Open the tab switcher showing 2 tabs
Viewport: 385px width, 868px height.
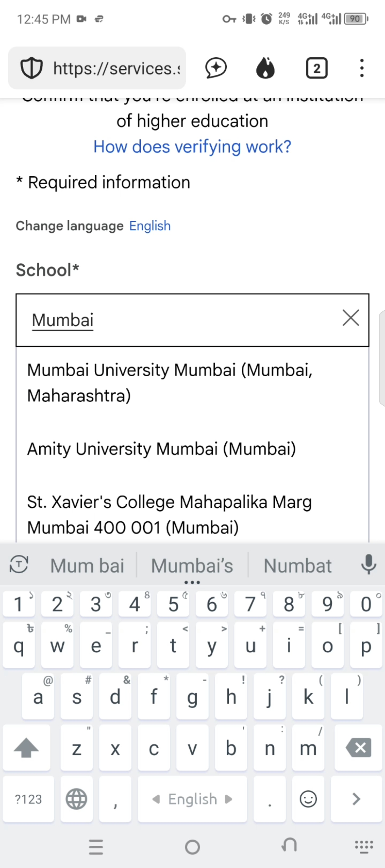tap(317, 68)
